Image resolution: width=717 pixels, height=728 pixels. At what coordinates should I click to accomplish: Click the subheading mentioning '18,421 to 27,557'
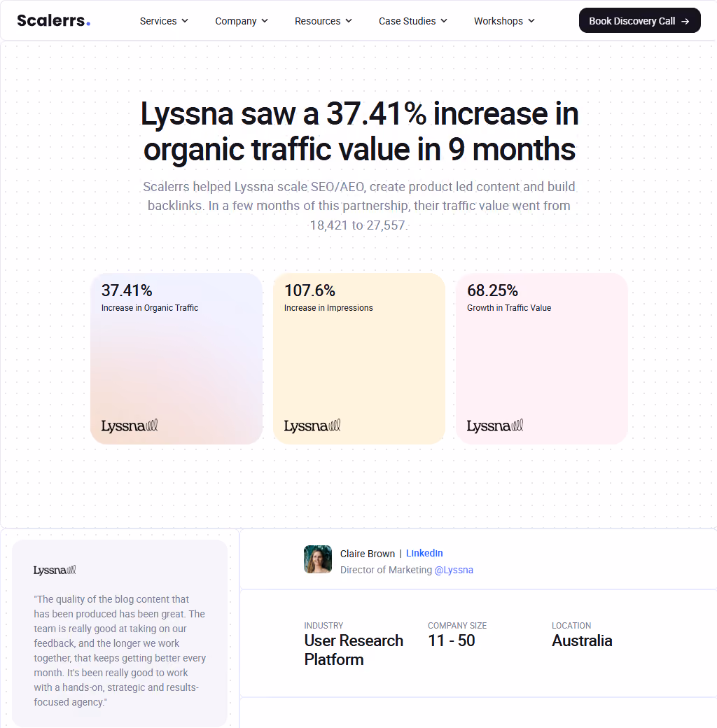359,206
